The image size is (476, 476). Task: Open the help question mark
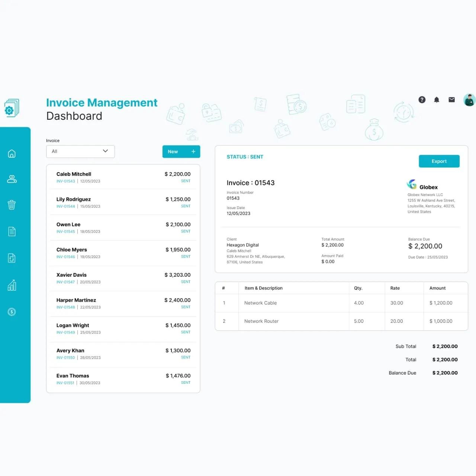(422, 100)
